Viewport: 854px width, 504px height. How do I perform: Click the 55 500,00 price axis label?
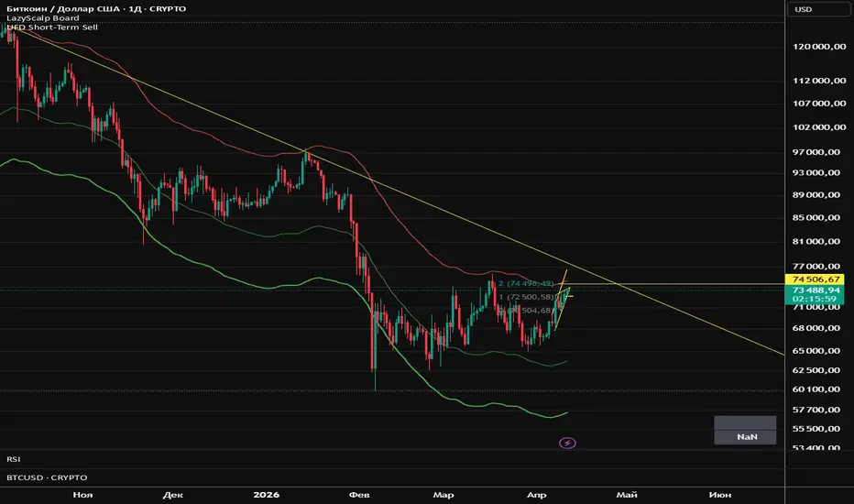pyautogui.click(x=816, y=429)
